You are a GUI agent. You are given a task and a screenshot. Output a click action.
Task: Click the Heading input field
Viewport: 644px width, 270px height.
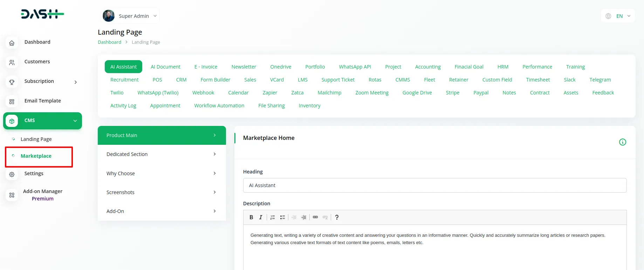(434, 185)
